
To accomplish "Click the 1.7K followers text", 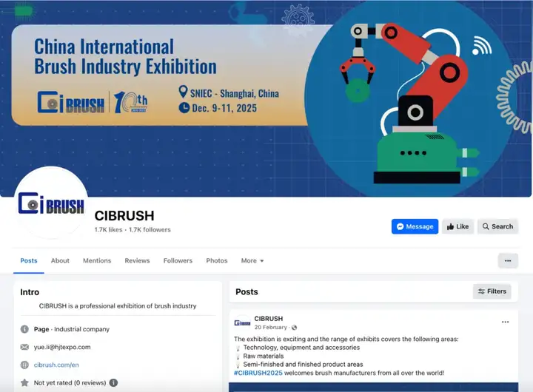I will tap(150, 229).
